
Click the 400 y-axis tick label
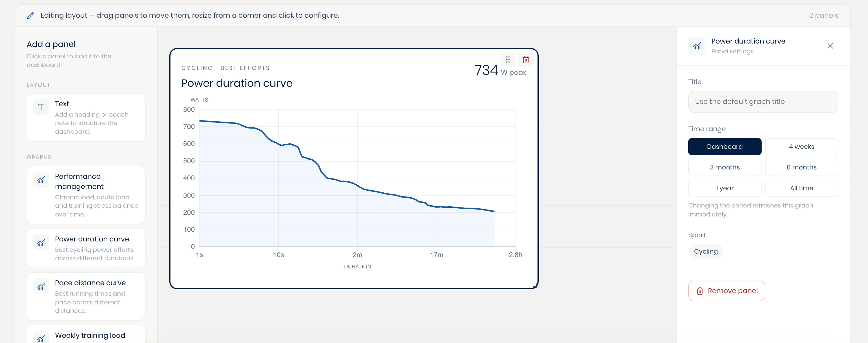pos(189,178)
